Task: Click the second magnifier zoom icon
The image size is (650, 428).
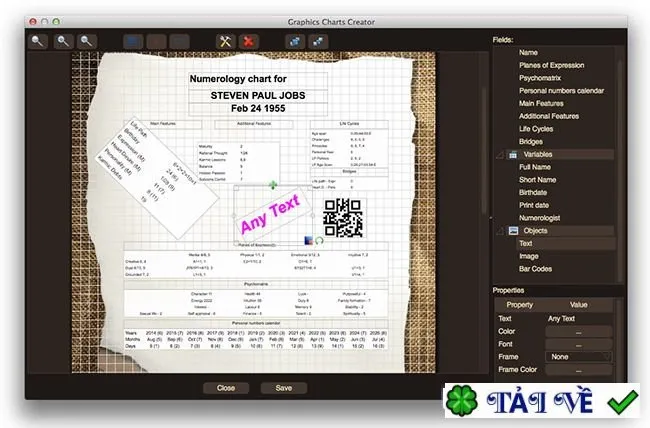Action: pos(63,41)
